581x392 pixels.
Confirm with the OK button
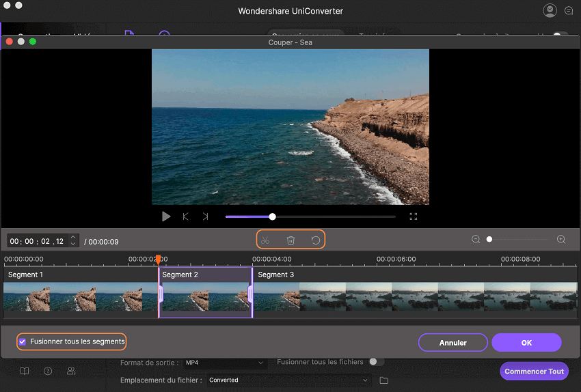pos(526,343)
